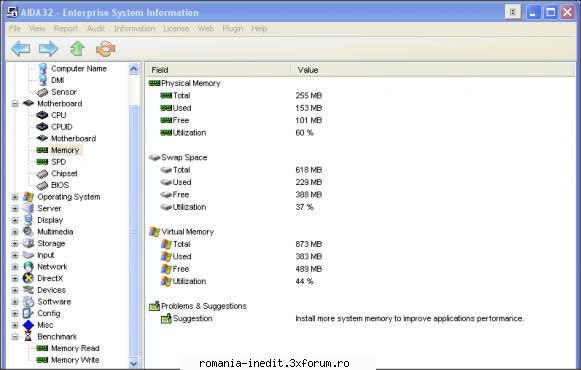Screen dimensions: 581x370
Task: Expand the Display branch
Action: [x=15, y=220]
